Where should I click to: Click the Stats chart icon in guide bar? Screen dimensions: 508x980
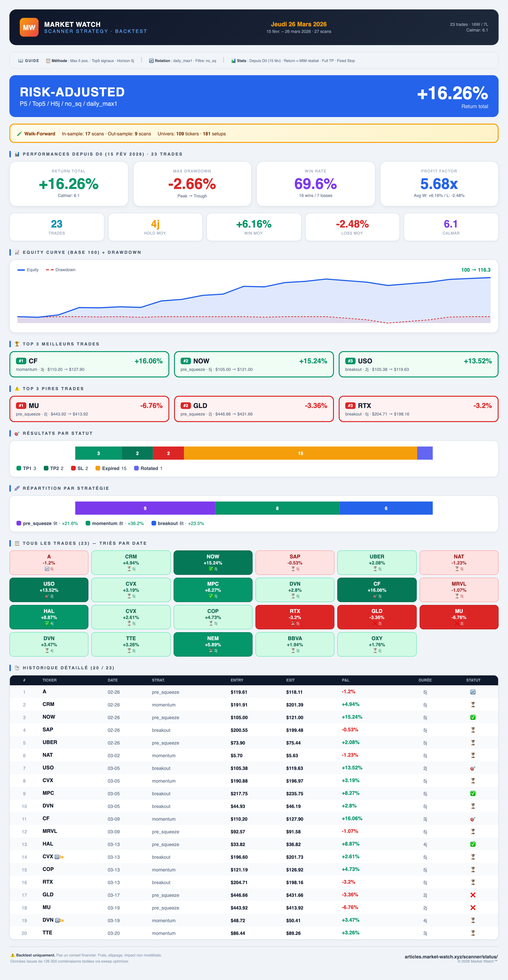pyautogui.click(x=234, y=61)
